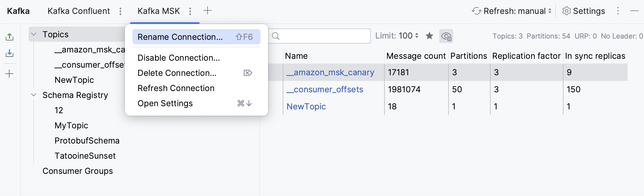Collapse the Topics tree node
This screenshot has height=196, width=644.
(34, 34)
